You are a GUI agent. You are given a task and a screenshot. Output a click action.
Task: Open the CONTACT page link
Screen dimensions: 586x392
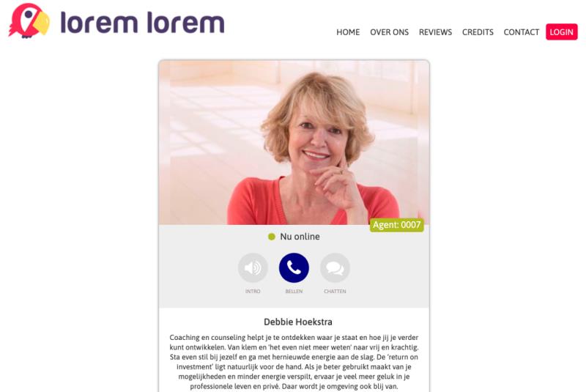pyautogui.click(x=522, y=32)
